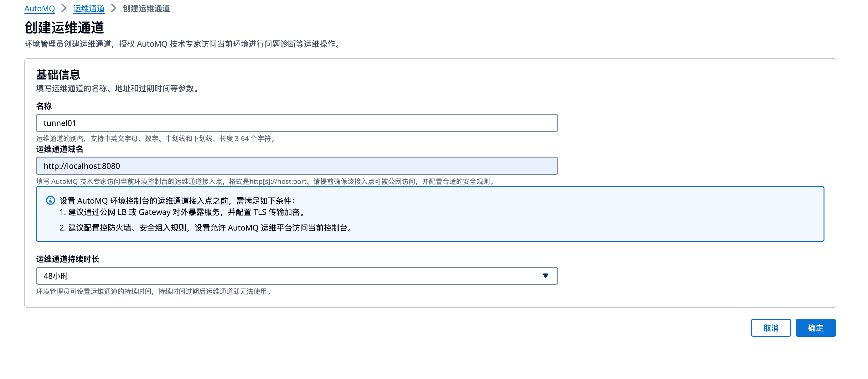This screenshot has width=868, height=379.
Task: Click the 确定 button
Action: pos(815,327)
